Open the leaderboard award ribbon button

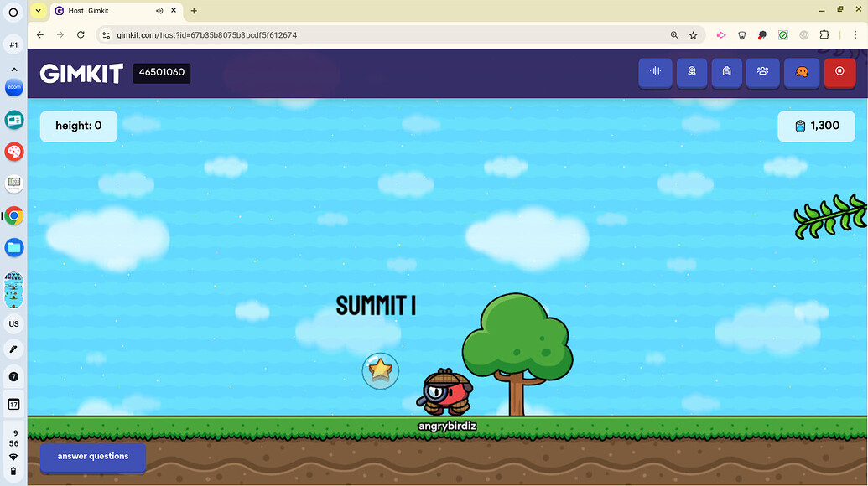tap(692, 73)
